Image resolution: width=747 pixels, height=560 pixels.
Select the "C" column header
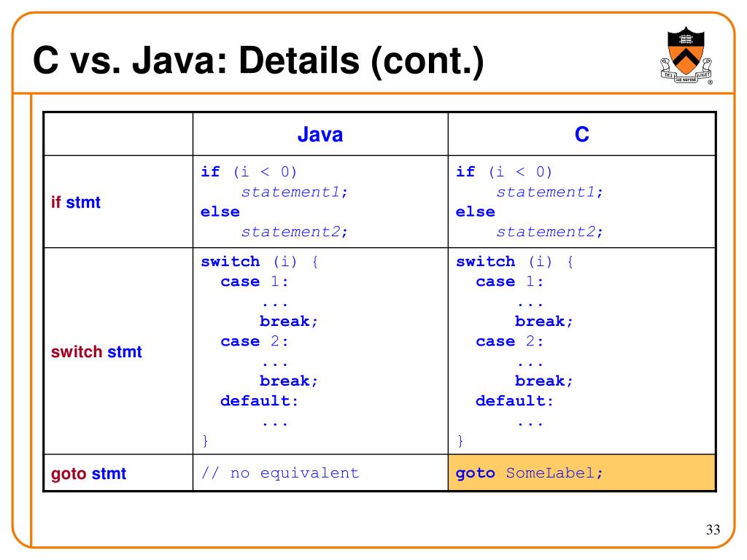click(x=581, y=134)
